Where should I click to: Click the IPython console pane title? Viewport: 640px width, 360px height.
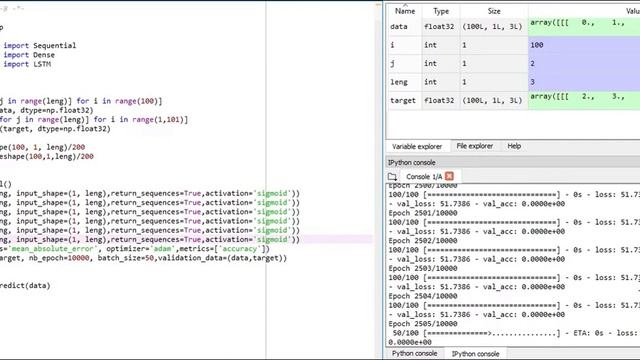[x=411, y=162]
